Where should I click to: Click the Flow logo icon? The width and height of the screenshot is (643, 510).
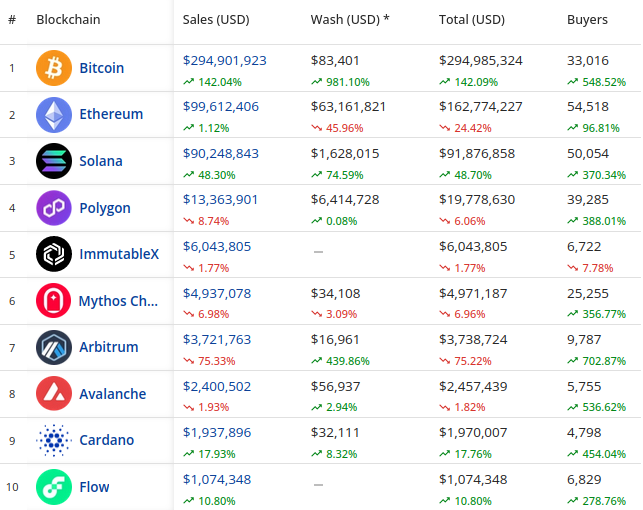[x=54, y=487]
